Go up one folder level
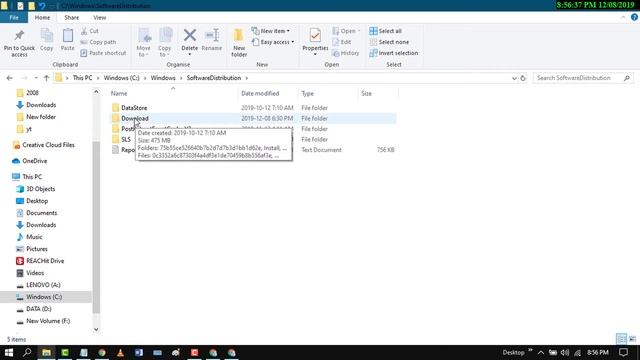 tap(46, 78)
